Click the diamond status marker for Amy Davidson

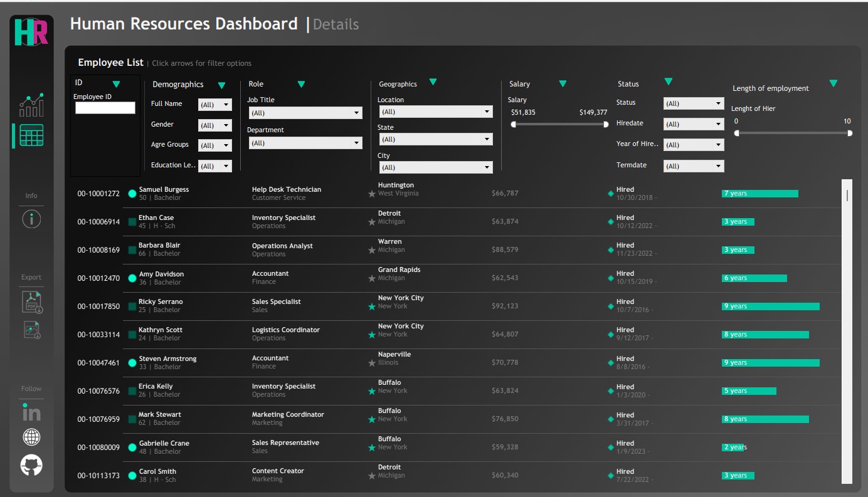(x=611, y=278)
